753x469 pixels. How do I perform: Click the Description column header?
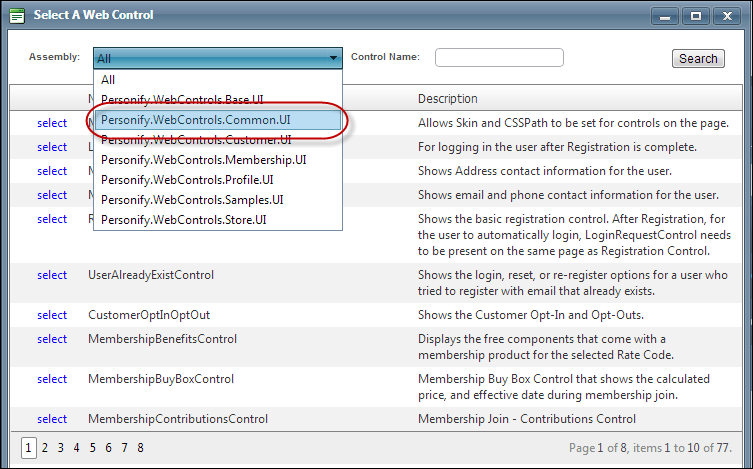click(x=448, y=99)
